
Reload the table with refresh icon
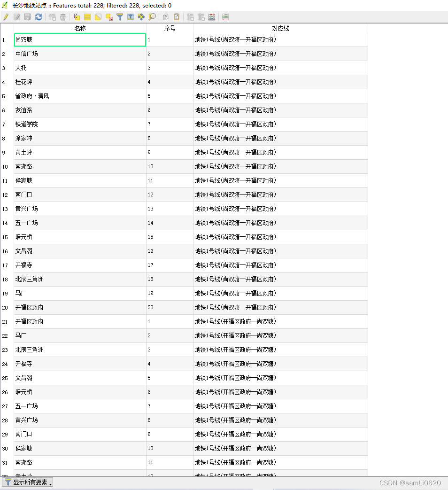(39, 17)
